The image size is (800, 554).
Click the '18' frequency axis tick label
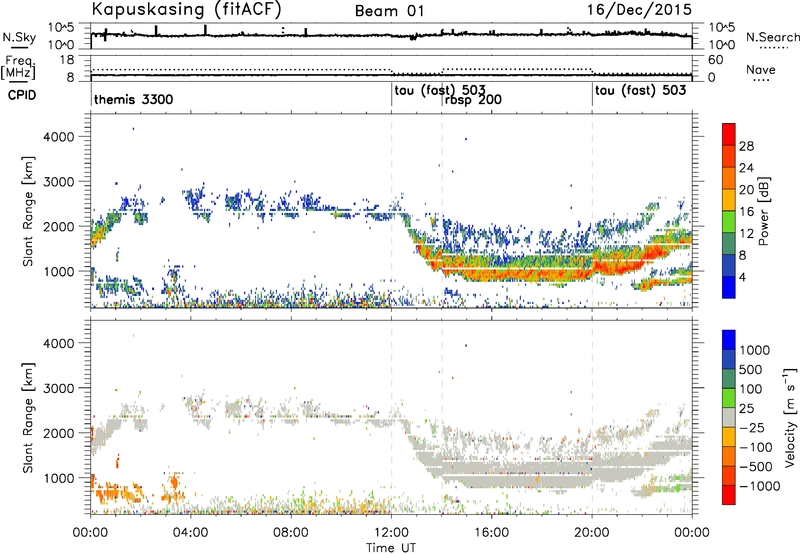(x=67, y=60)
